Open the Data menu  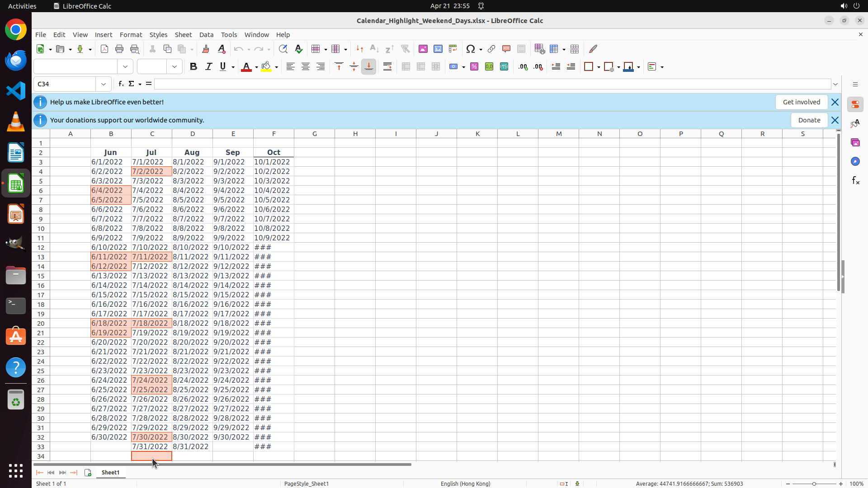pyautogui.click(x=206, y=35)
